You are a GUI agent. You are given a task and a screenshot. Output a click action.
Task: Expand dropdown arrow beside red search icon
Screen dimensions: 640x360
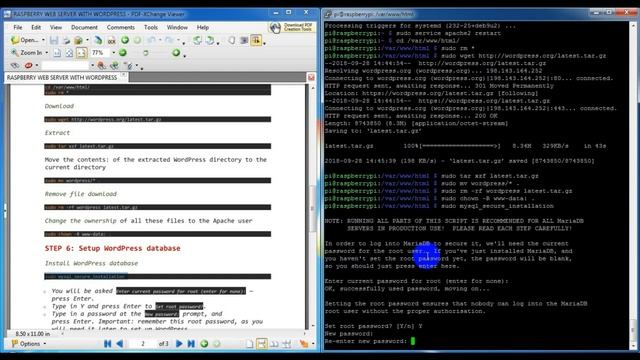(x=37, y=65)
